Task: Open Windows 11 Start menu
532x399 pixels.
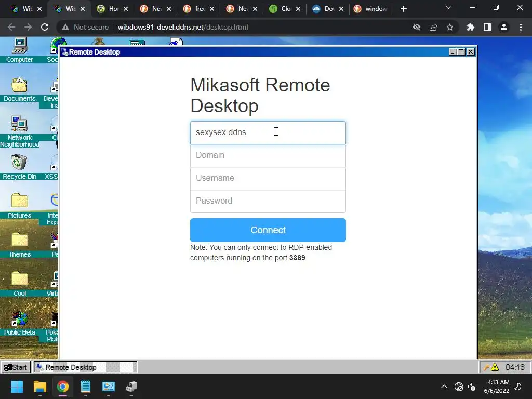Action: click(17, 387)
